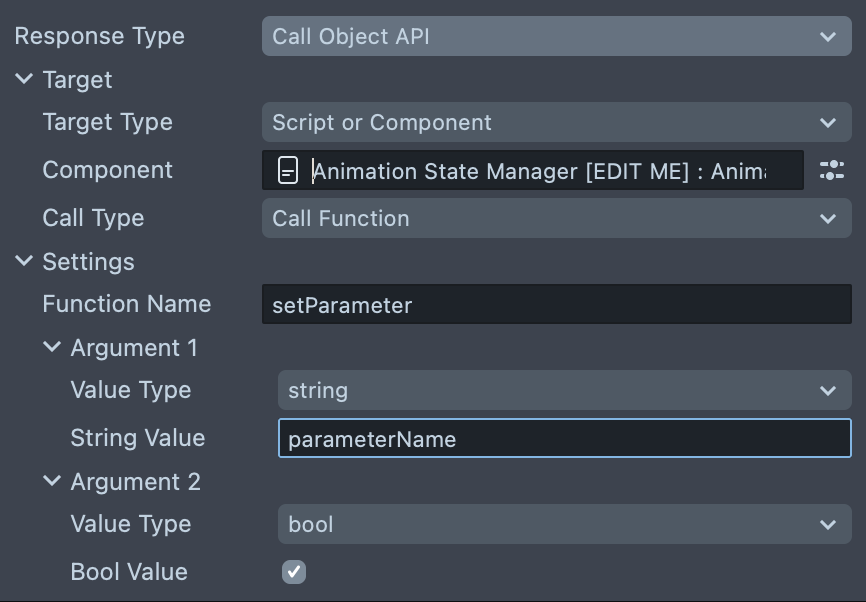Select the Animation State Manager component reference
The image size is (866, 602).
pos(540,171)
